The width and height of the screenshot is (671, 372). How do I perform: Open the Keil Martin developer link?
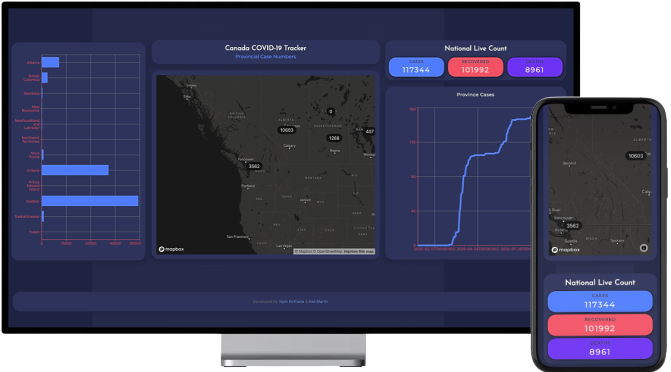(x=318, y=302)
